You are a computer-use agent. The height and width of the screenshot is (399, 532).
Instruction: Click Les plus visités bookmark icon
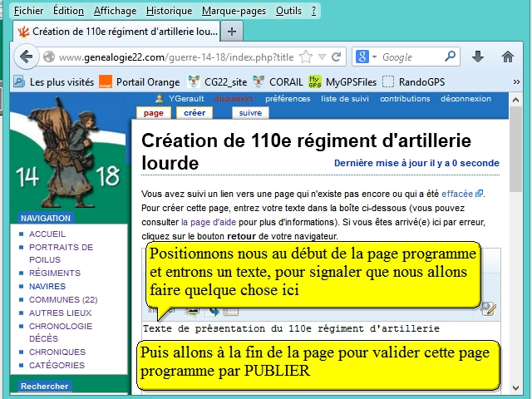click(x=19, y=81)
